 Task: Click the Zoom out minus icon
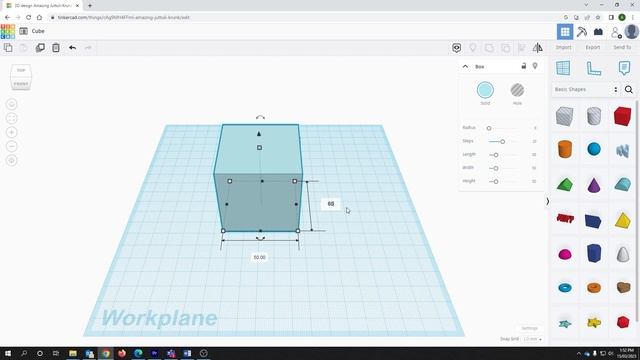pyautogui.click(x=12, y=146)
